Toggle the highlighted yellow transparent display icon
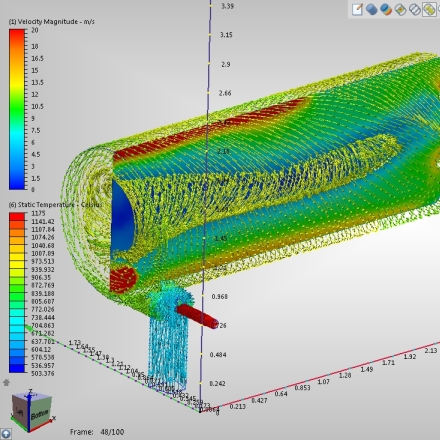Screen dimensions: 440x440 (429, 9)
